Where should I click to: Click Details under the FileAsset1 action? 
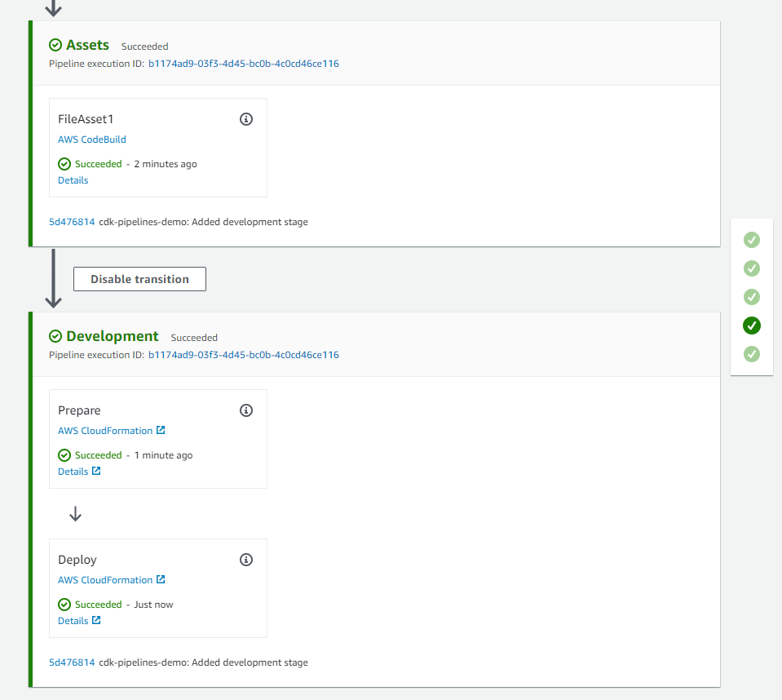pyautogui.click(x=73, y=179)
